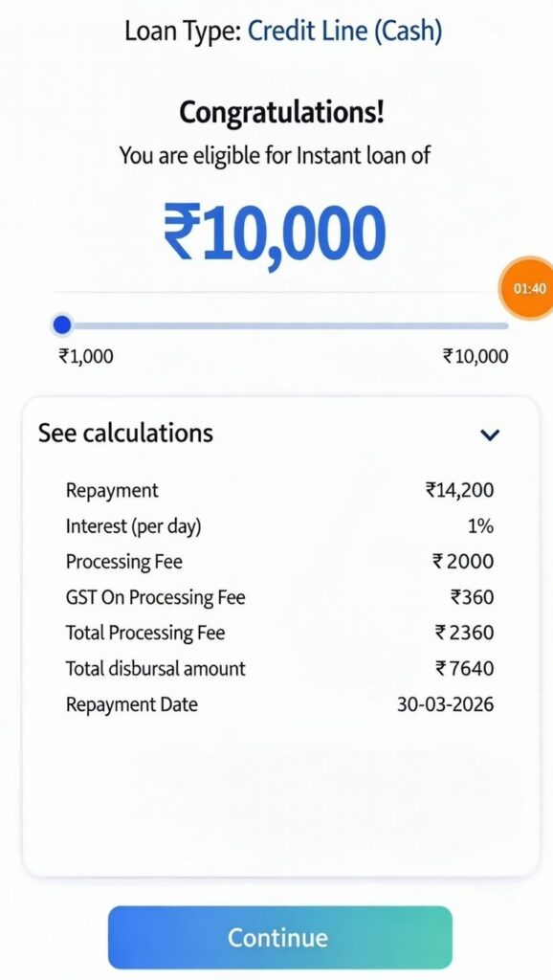Open the See calculations panel header
553x980 pixels.
click(123, 434)
